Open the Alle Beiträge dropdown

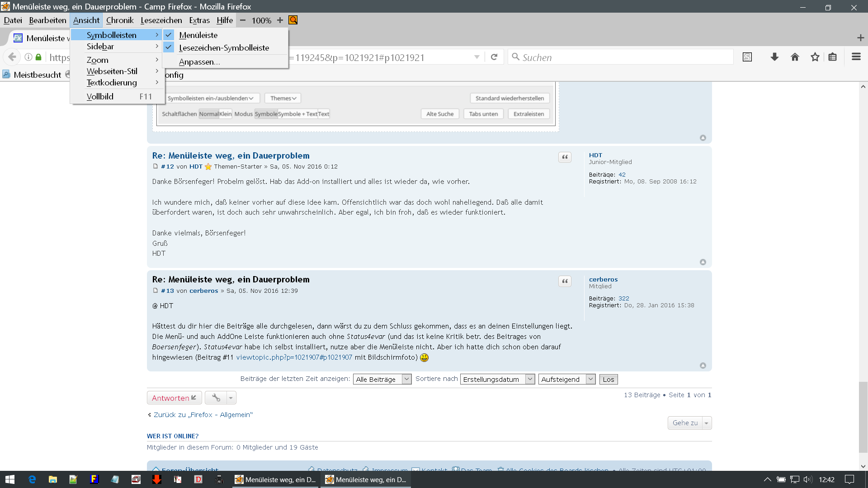(x=382, y=380)
